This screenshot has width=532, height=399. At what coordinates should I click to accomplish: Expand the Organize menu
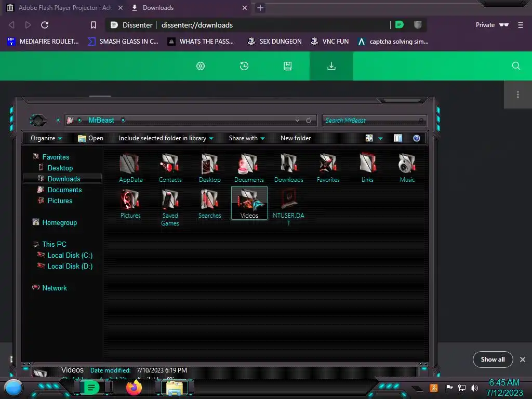[46, 138]
